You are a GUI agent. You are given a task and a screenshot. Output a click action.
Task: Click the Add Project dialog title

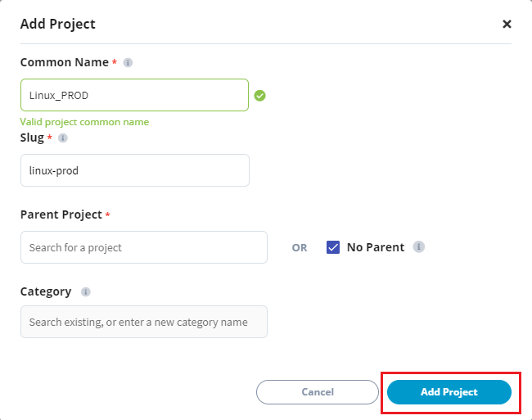tap(58, 24)
